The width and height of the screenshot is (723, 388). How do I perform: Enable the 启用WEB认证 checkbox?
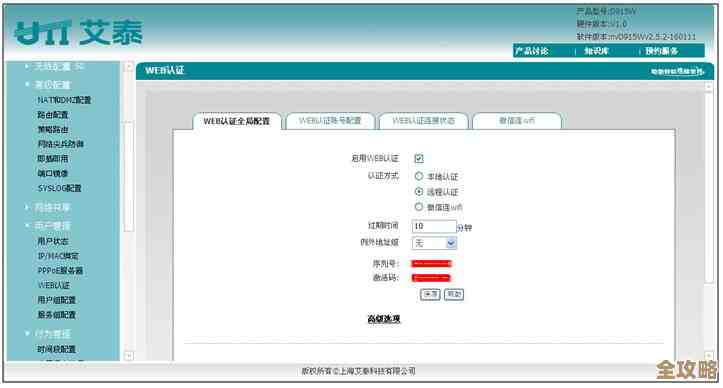click(419, 158)
